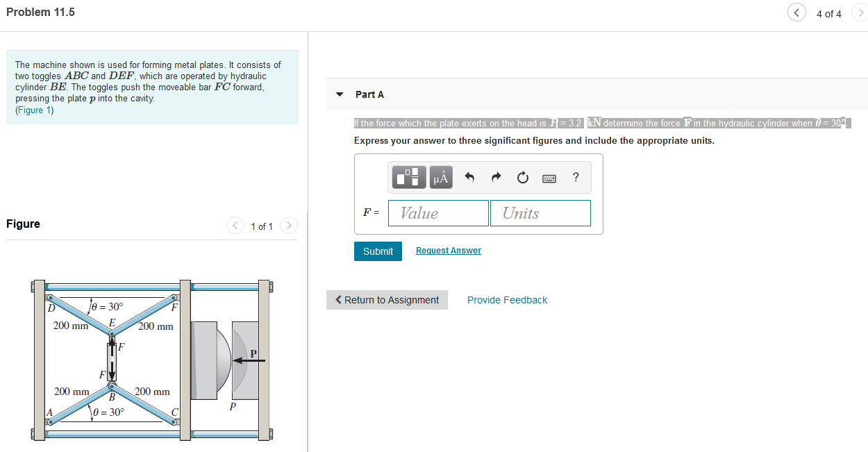
Task: Click the left chevron before 4 of 4
Action: point(796,12)
